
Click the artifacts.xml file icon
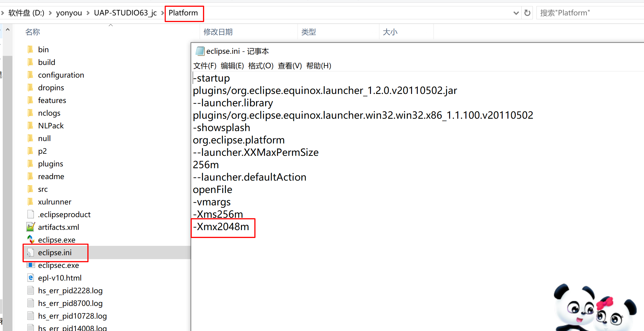tap(31, 227)
